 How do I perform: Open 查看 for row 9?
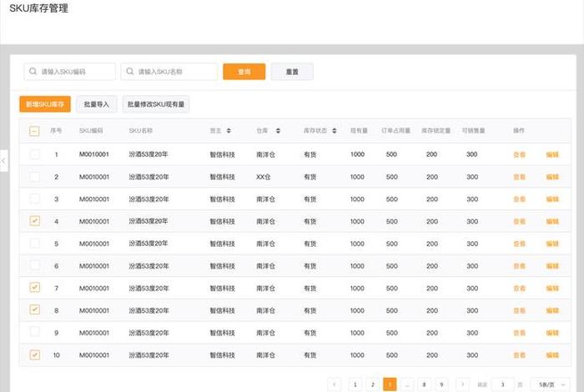point(519,333)
